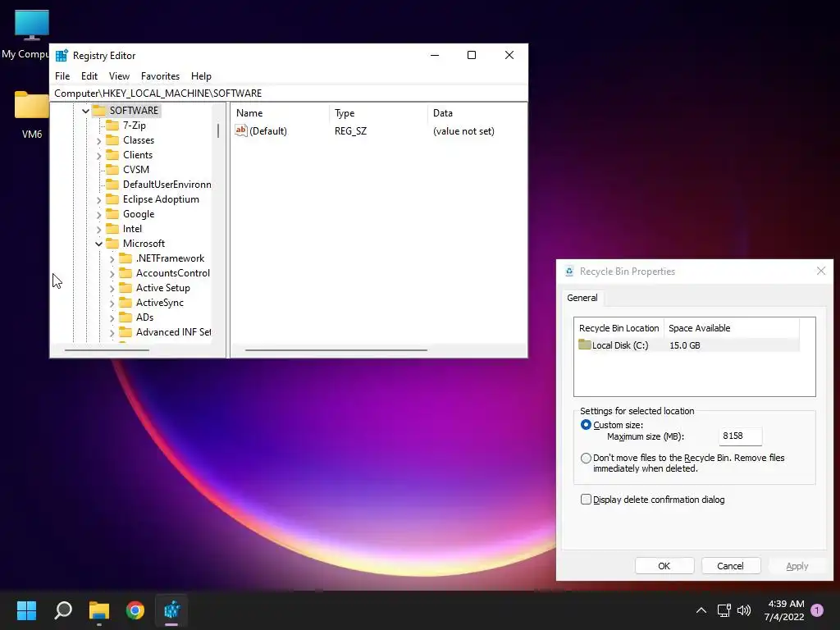Open the notification badge
840x630 pixels.
[x=817, y=610]
